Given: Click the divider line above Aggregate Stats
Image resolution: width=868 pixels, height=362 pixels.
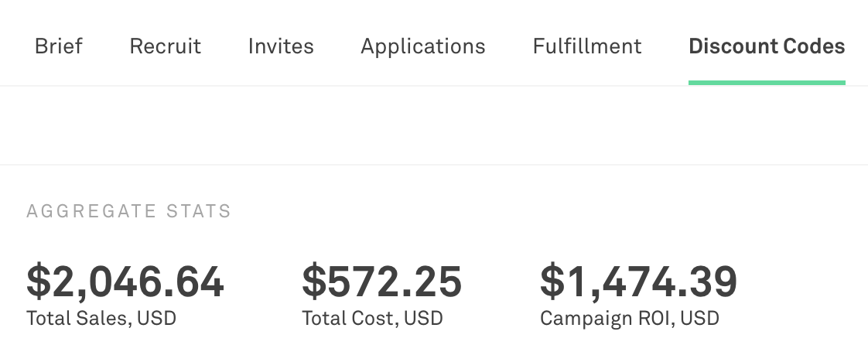Looking at the screenshot, I should pos(433,165).
